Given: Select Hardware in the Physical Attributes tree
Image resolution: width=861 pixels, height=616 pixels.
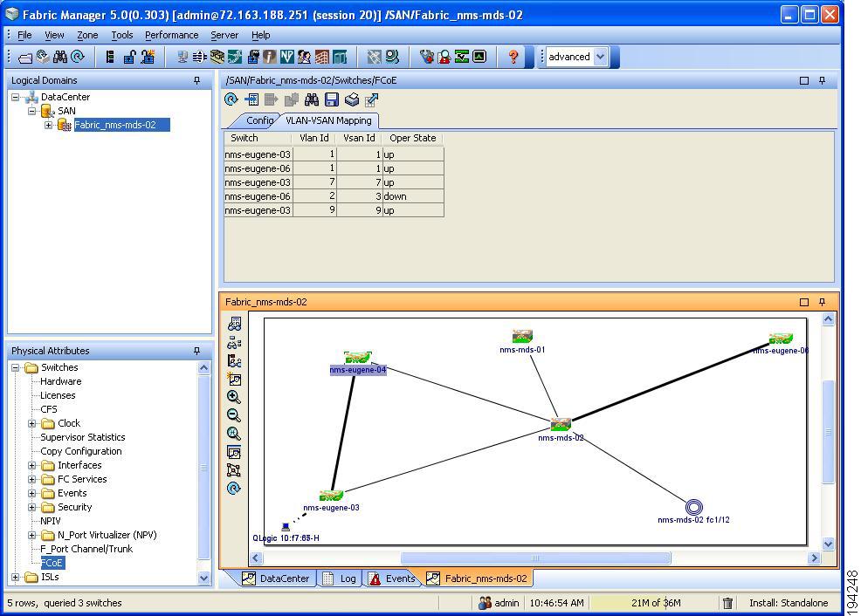Looking at the screenshot, I should (x=61, y=381).
